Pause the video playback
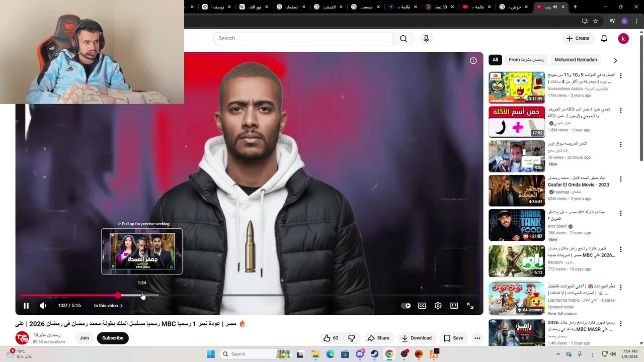This screenshot has width=644, height=362. tap(26, 306)
